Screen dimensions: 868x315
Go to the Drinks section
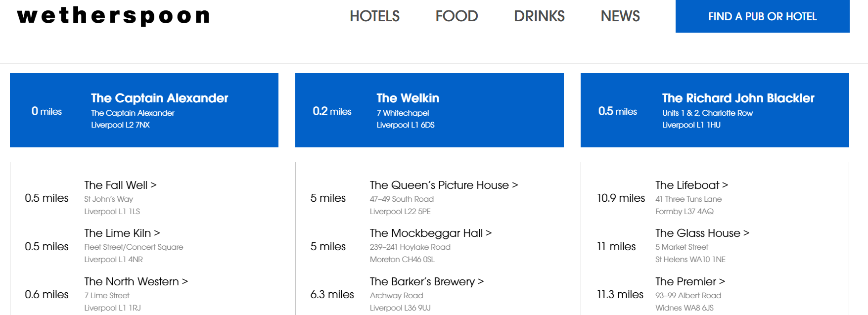coord(539,16)
